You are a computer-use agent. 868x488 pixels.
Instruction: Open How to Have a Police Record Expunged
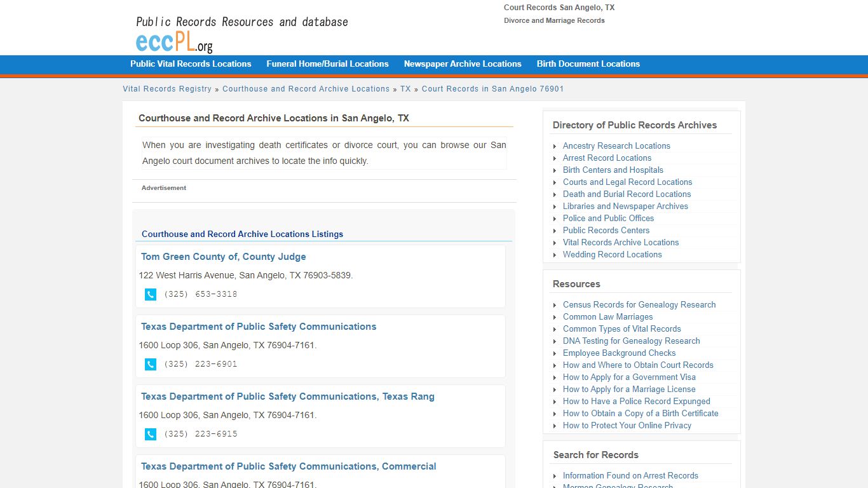coord(637,402)
